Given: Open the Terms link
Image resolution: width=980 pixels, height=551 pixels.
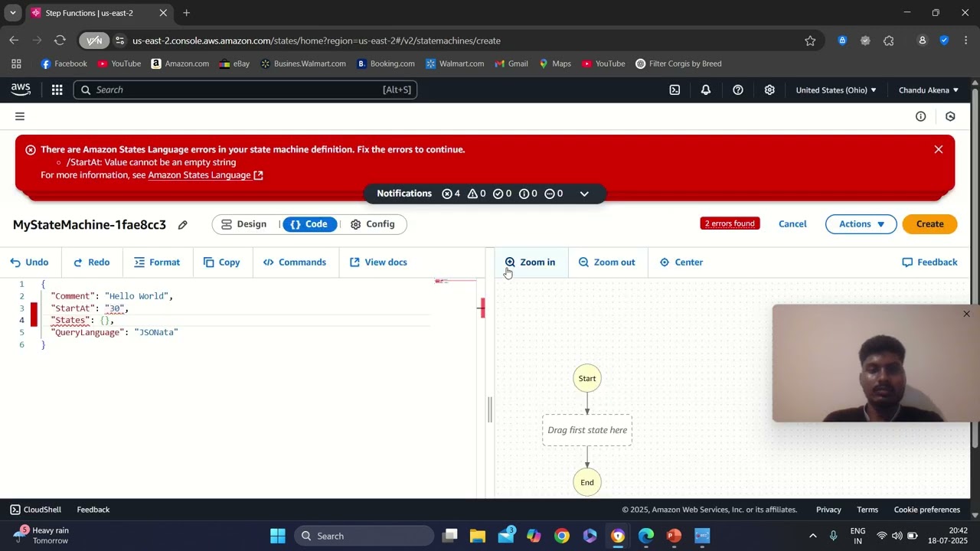Looking at the screenshot, I should point(867,510).
